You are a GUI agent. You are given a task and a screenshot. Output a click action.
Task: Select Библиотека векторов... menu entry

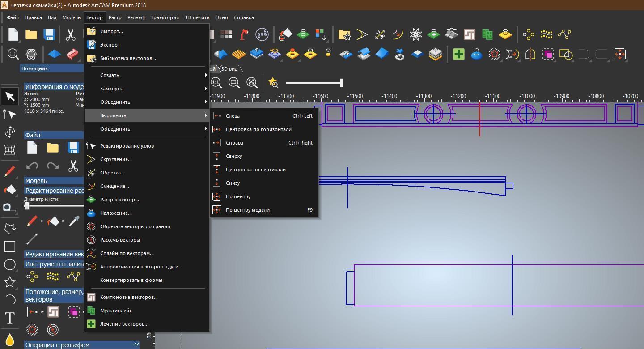click(147, 58)
